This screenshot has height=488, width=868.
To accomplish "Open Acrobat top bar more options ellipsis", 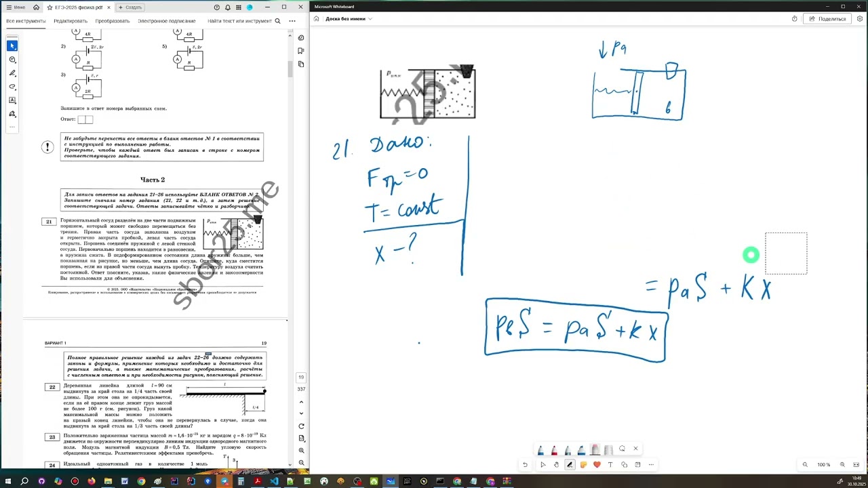I will (x=292, y=21).
